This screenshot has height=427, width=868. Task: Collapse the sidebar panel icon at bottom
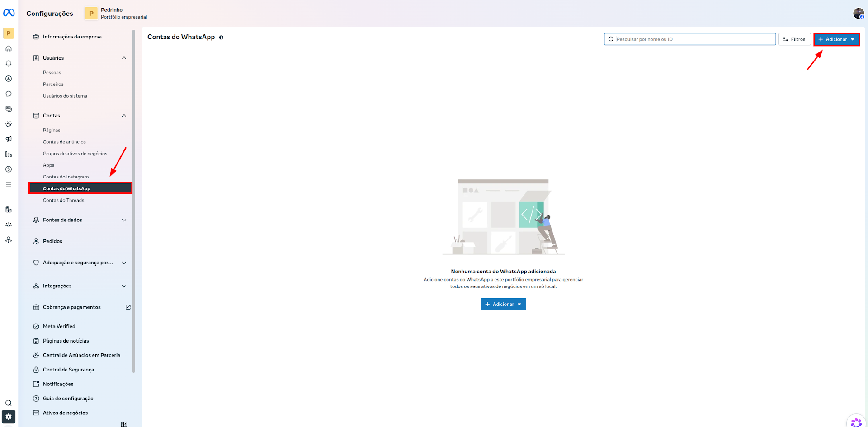coord(124,424)
